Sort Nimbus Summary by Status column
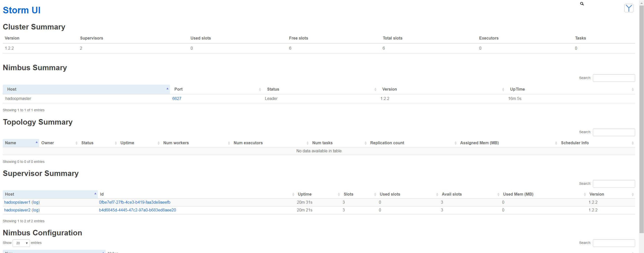 click(320, 89)
